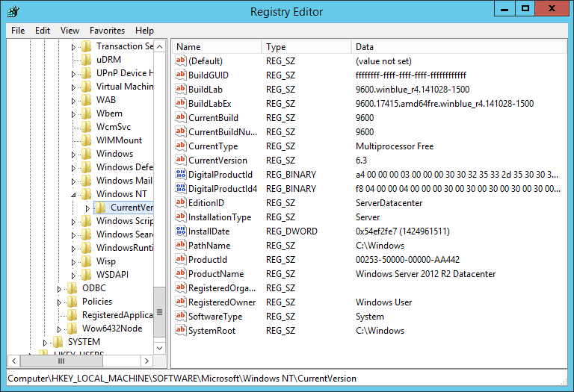Sort values by Data column header
This screenshot has height=392, width=574.
pos(459,47)
